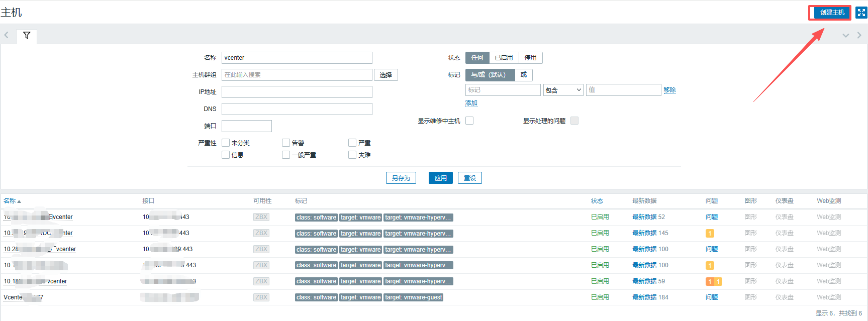
Task: Click the ZBX badge in the 最新数据 59 row
Action: pos(261,281)
